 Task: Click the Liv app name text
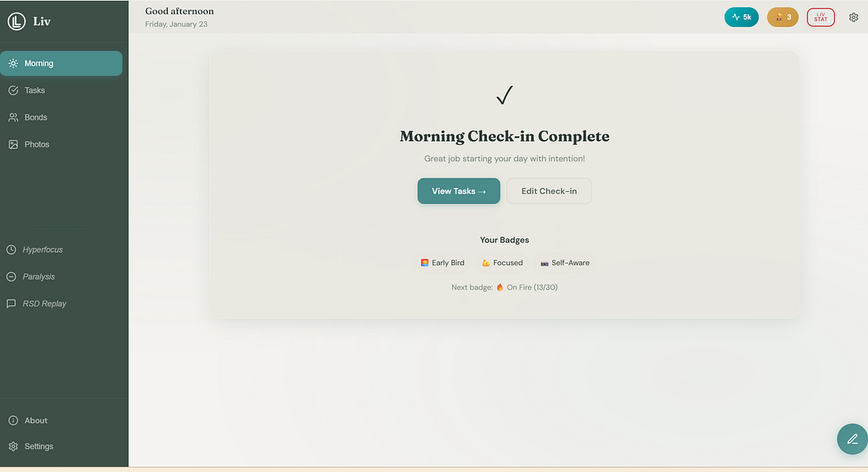coord(42,21)
